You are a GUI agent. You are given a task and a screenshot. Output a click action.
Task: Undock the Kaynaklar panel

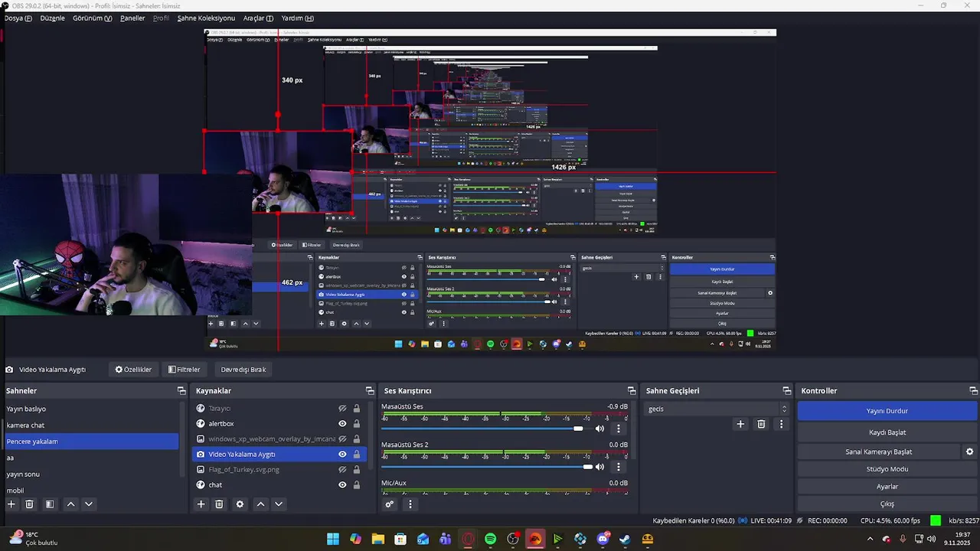point(370,391)
